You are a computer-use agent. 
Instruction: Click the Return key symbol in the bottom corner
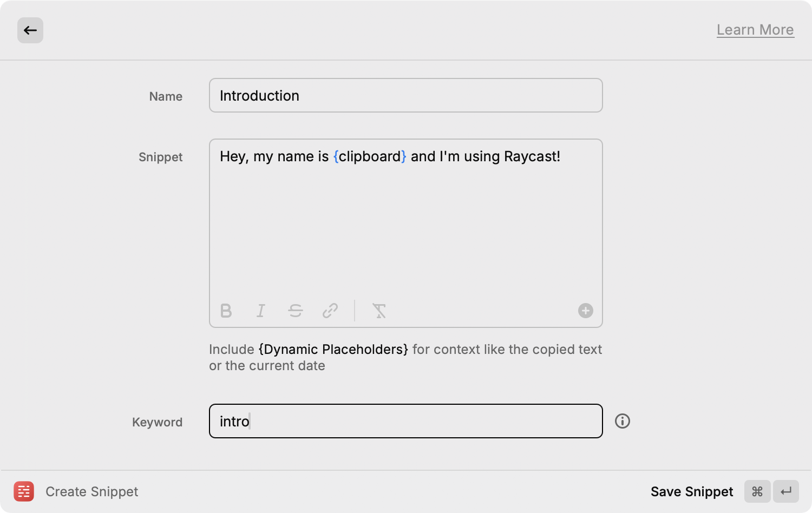[x=786, y=491]
